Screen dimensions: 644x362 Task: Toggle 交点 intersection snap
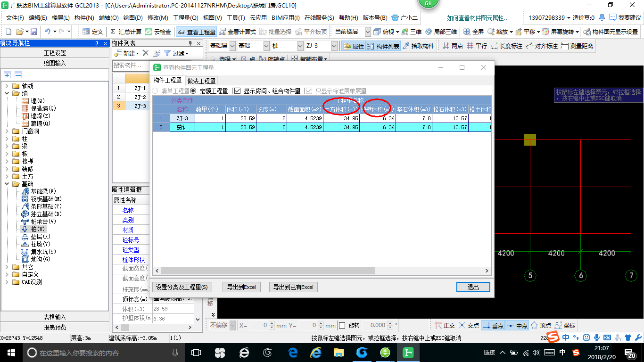(x=469, y=325)
